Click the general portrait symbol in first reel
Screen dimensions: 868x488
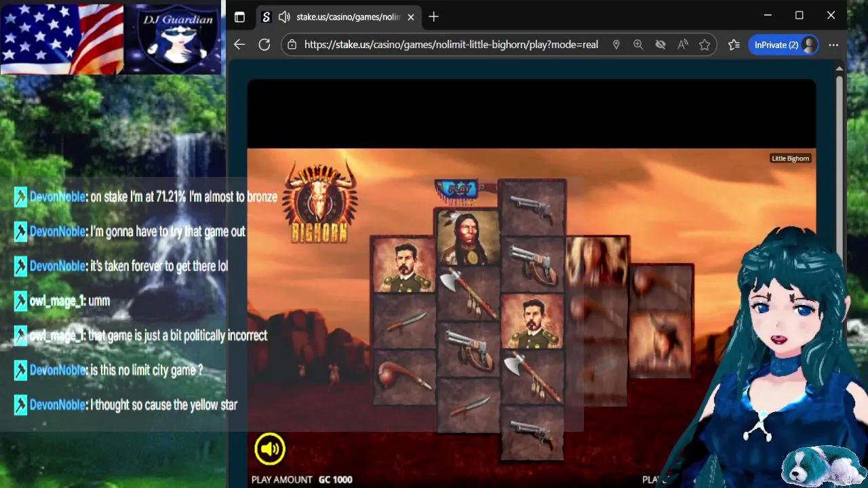[x=404, y=265]
